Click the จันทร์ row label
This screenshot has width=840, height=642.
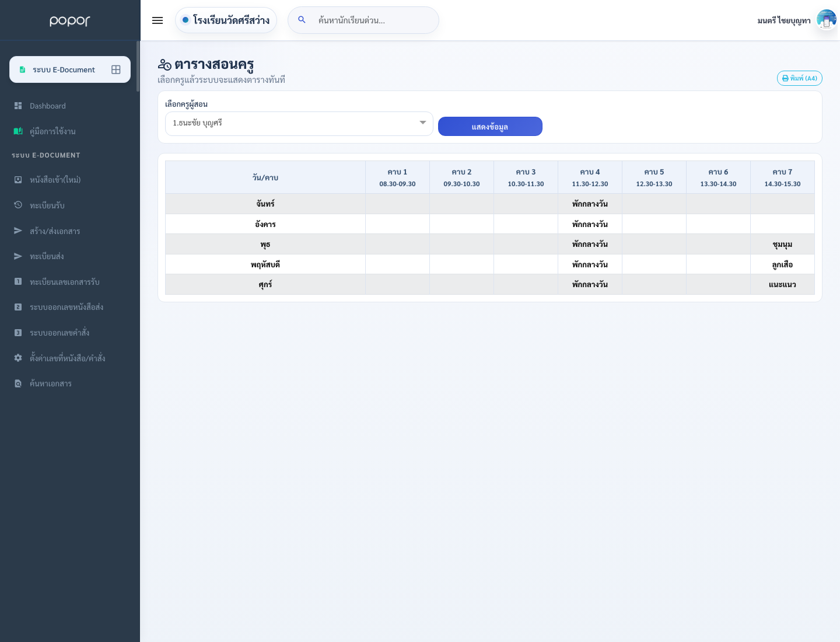coord(265,204)
